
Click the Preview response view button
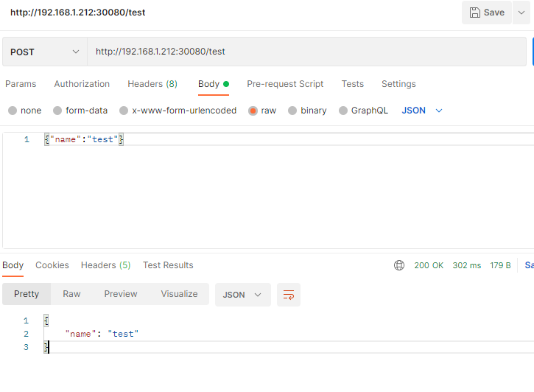pos(121,294)
